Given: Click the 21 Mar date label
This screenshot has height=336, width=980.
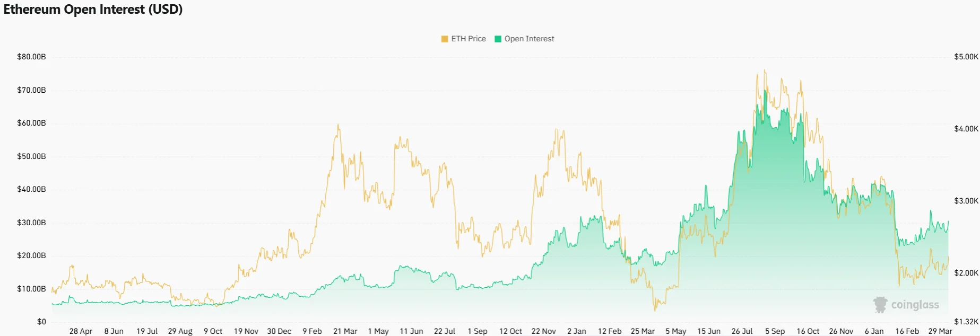Looking at the screenshot, I should [x=345, y=331].
